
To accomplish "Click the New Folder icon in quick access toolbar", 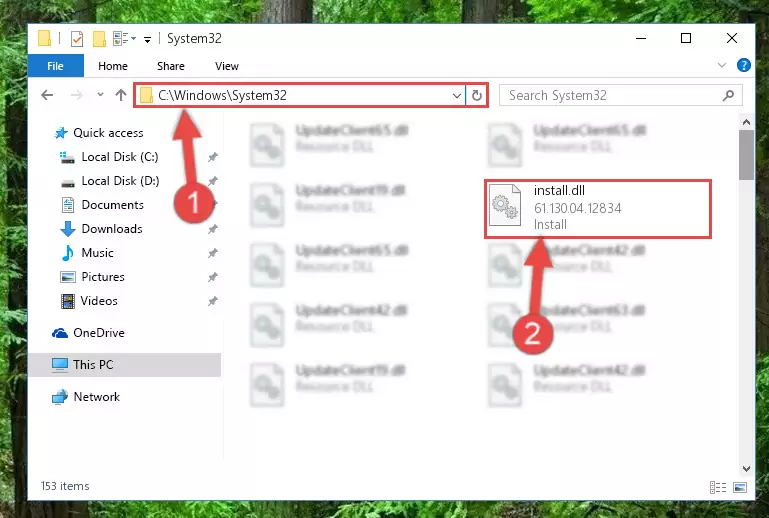I will (x=100, y=39).
